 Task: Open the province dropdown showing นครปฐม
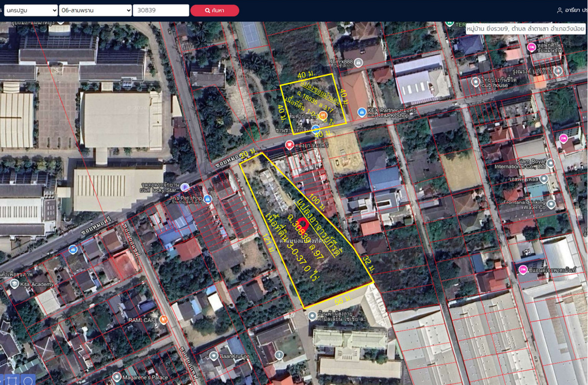coord(31,10)
